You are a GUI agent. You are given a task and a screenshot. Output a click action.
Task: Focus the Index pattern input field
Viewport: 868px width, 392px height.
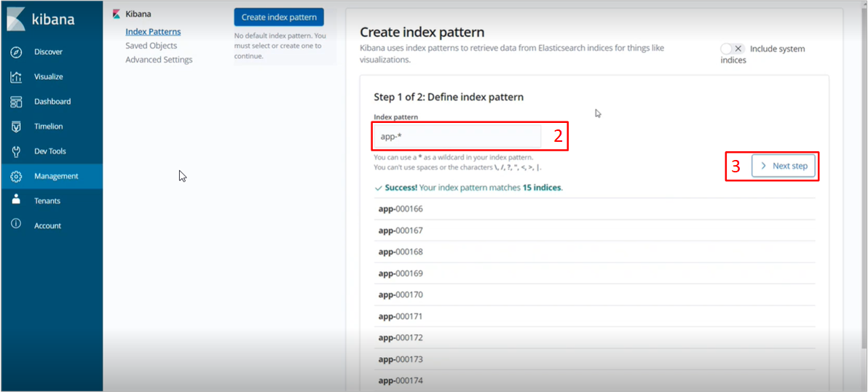coord(458,137)
